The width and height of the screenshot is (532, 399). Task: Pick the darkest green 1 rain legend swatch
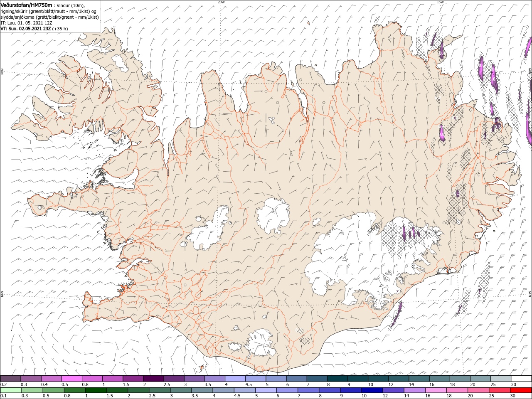point(96,390)
